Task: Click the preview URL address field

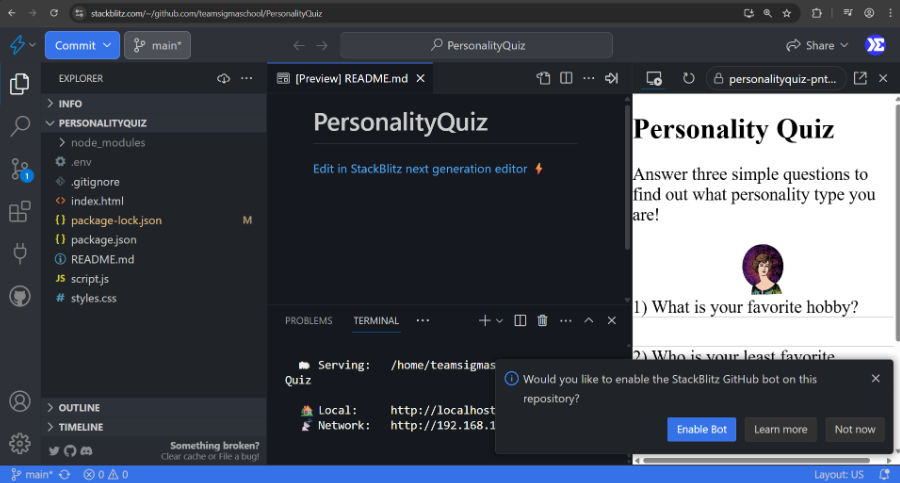Action: 777,79
